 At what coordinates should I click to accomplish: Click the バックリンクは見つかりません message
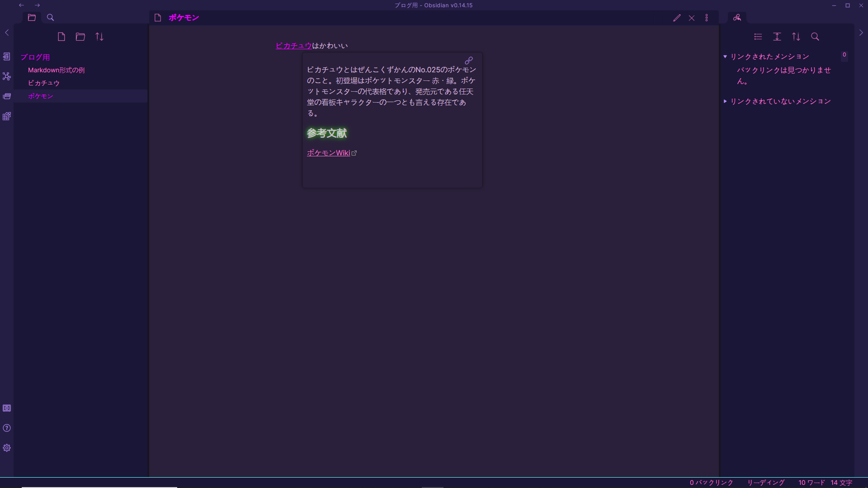click(x=784, y=75)
